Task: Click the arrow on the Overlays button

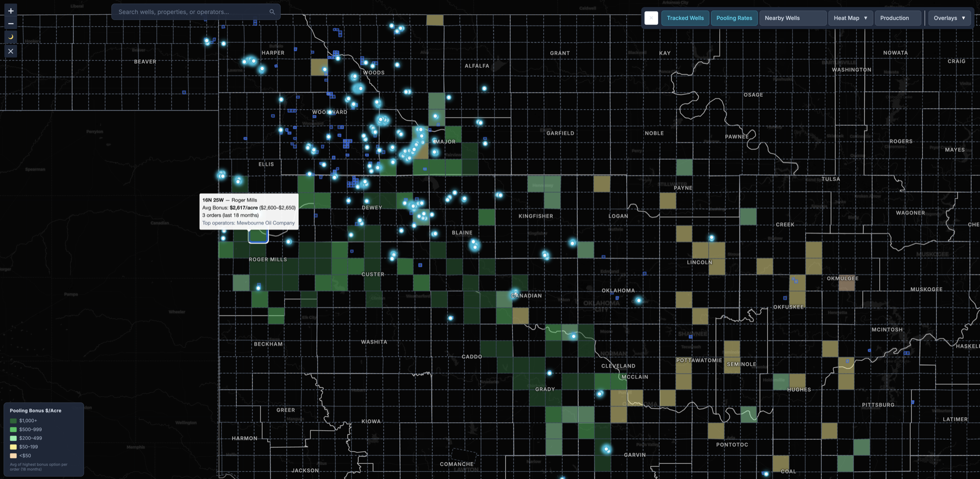Action: (963, 18)
